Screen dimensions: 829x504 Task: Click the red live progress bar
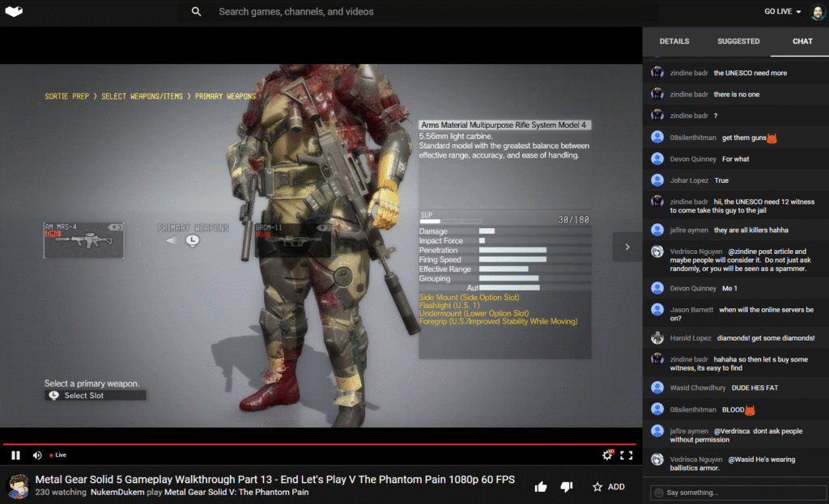[x=319, y=444]
